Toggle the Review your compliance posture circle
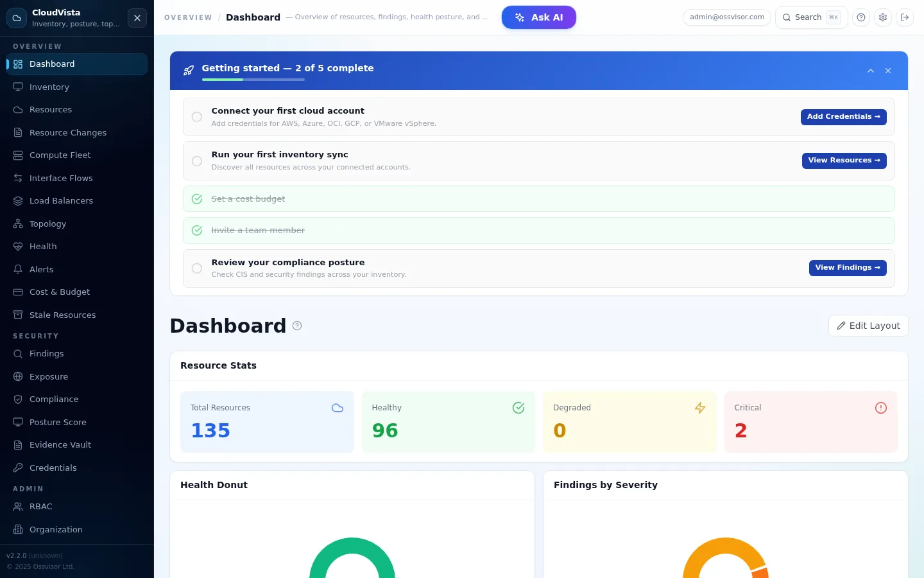Image resolution: width=924 pixels, height=578 pixels. [x=197, y=268]
